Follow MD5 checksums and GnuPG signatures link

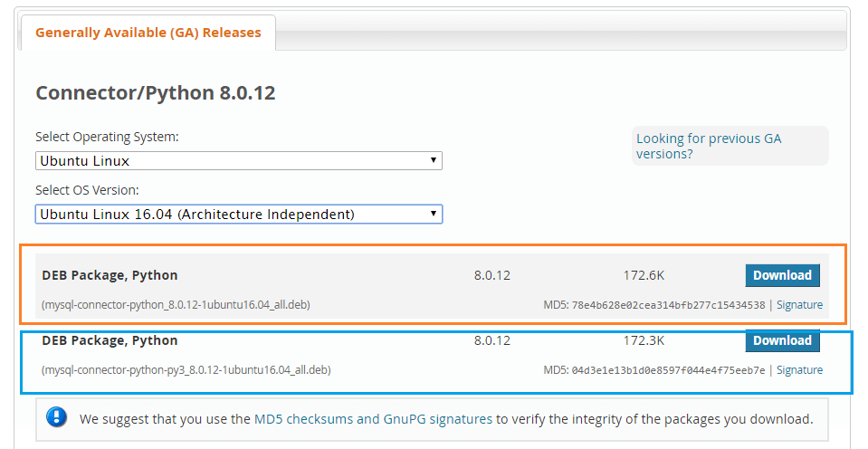point(373,419)
